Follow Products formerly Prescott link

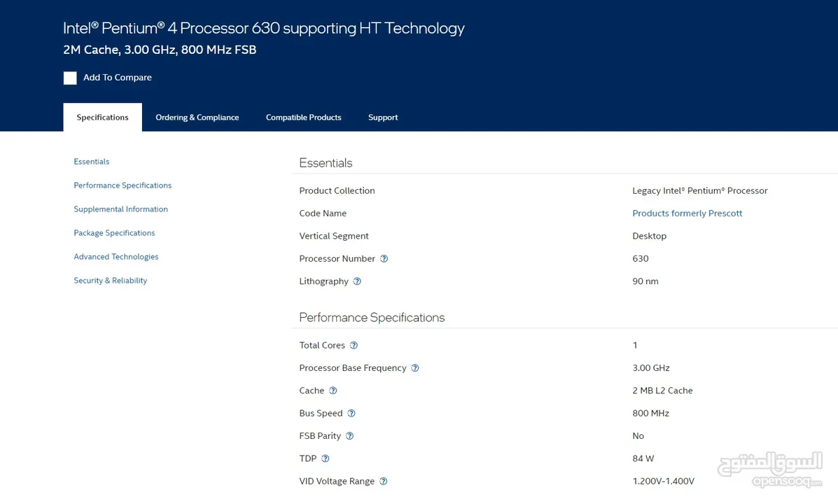pos(687,213)
